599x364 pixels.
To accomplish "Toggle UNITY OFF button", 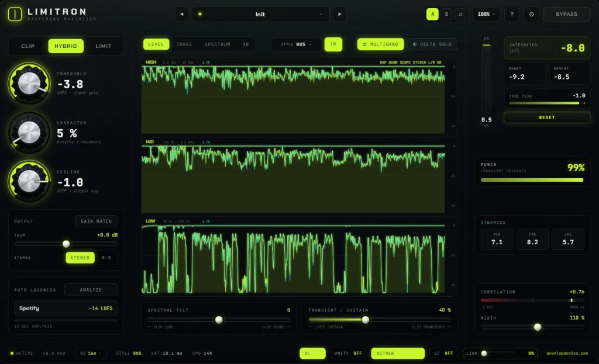I will (348, 353).
